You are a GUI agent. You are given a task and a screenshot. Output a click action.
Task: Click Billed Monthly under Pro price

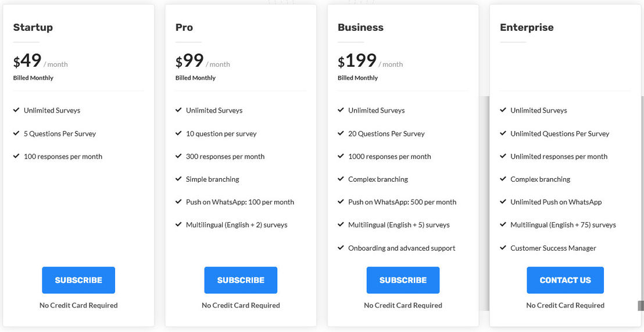195,78
